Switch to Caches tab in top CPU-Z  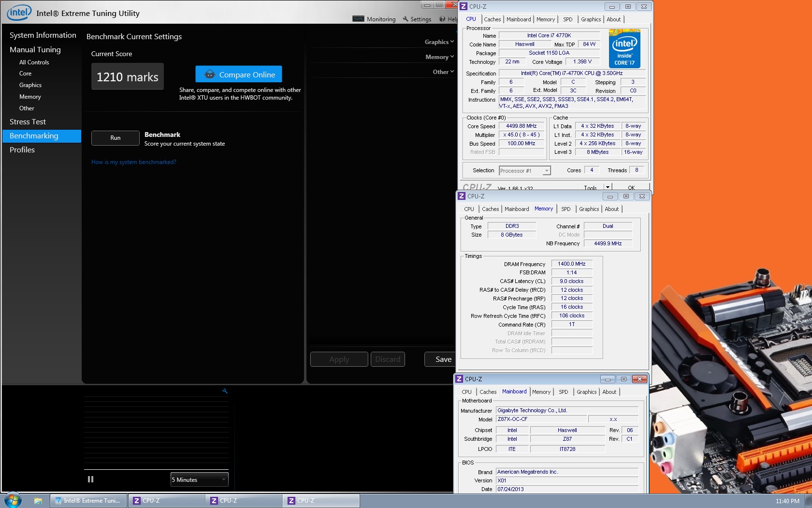pyautogui.click(x=493, y=19)
